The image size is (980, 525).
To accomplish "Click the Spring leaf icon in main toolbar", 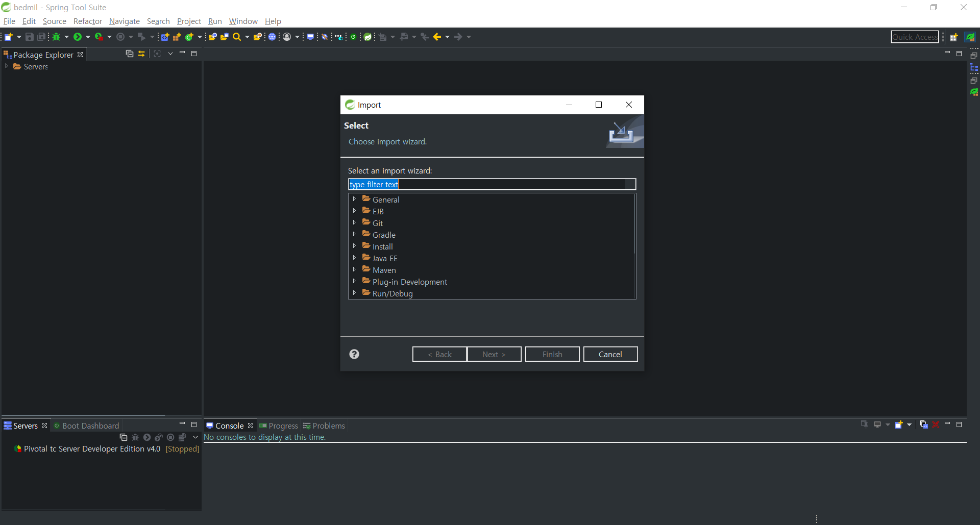I will coord(367,37).
